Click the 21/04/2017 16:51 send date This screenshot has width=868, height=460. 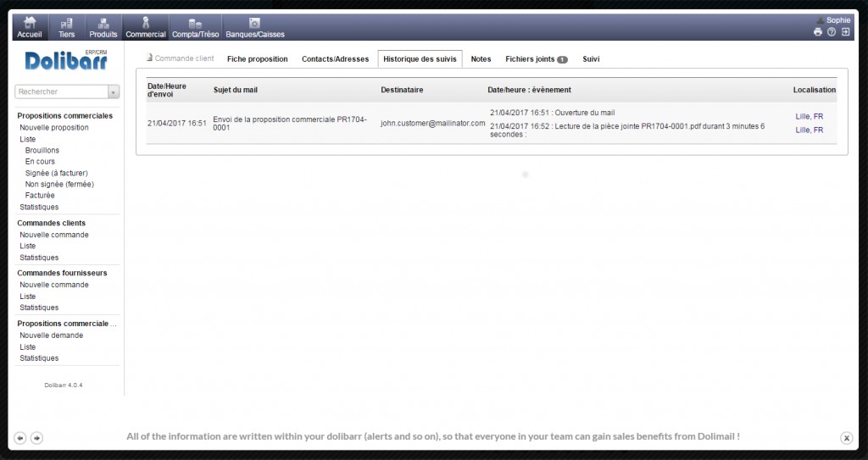pyautogui.click(x=176, y=123)
